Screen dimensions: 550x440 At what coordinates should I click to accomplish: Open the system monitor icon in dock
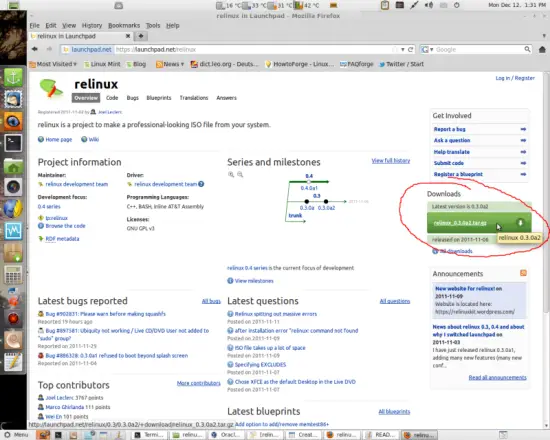[x=13, y=231]
